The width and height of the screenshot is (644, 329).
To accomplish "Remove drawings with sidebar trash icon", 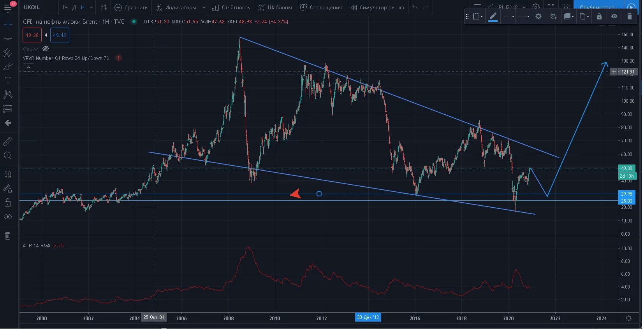I will click(8, 236).
